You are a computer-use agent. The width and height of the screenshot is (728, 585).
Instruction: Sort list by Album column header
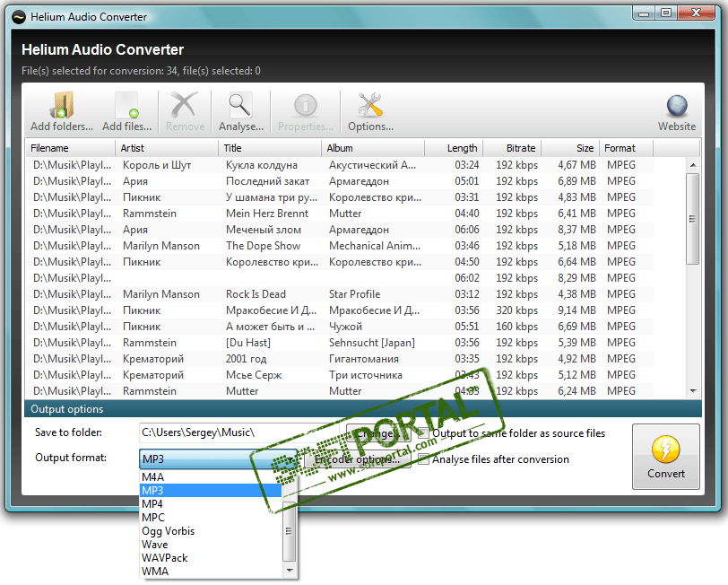pyautogui.click(x=373, y=148)
